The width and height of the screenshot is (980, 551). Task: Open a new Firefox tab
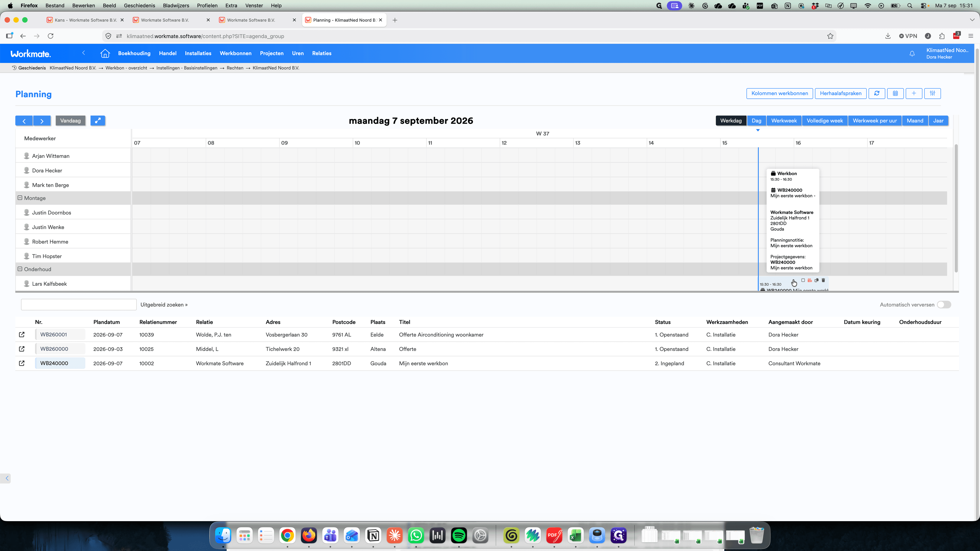pos(395,20)
